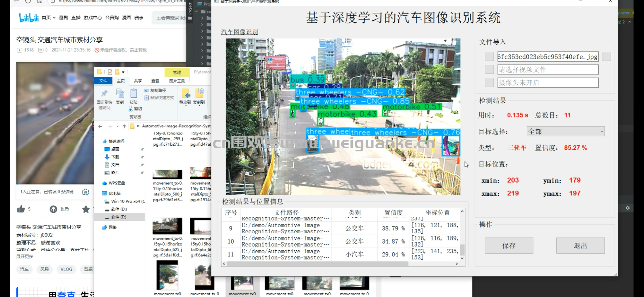Click the square button beside 摄像头未开启
The image size is (644, 297).
[489, 82]
